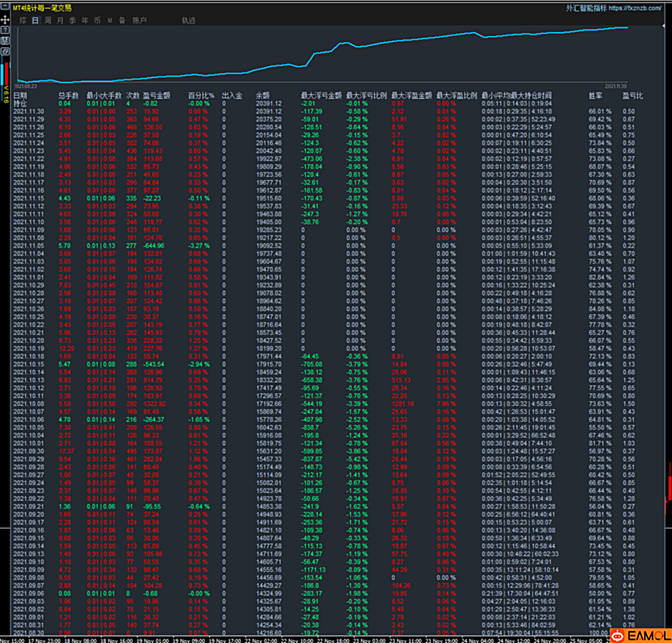Select the 季 quarterly tab
The image size is (672, 643).
(72, 20)
